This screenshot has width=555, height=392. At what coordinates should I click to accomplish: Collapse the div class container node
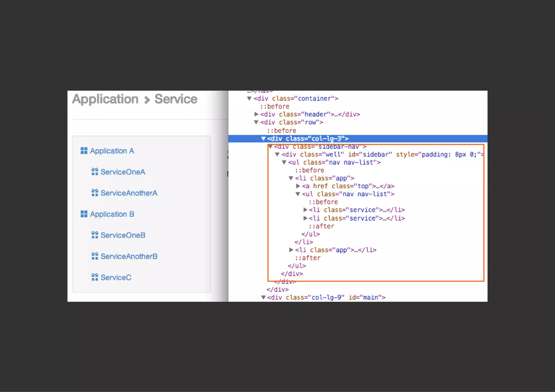point(249,98)
